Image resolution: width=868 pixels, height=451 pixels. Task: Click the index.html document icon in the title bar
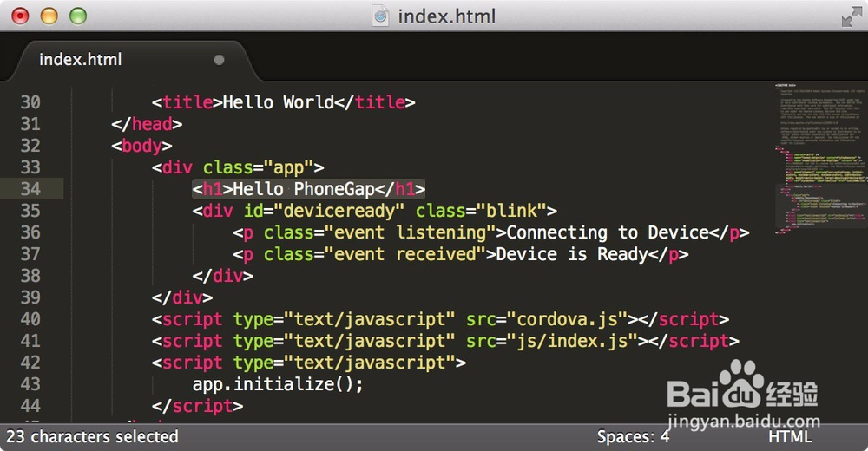point(381,16)
